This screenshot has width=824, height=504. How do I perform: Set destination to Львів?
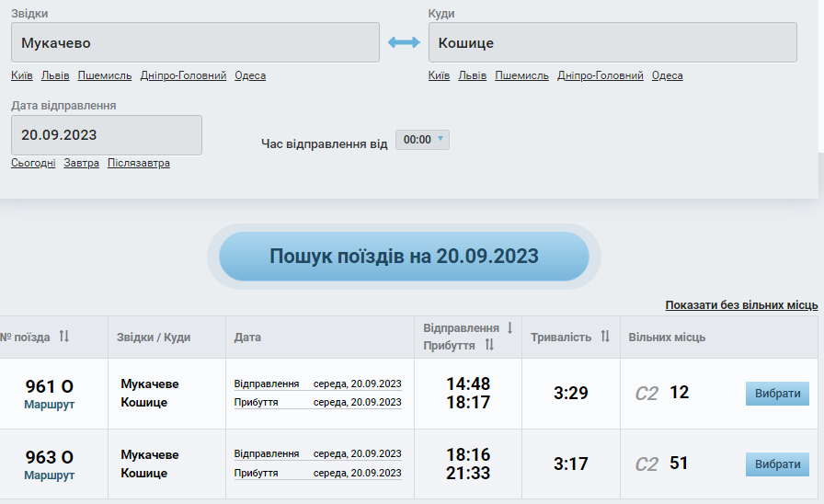click(x=473, y=75)
